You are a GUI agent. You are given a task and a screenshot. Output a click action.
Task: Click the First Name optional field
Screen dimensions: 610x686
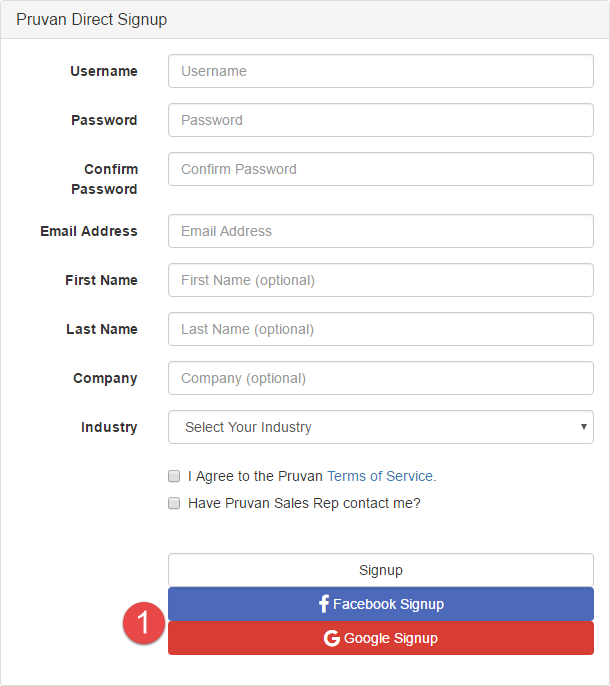380,280
